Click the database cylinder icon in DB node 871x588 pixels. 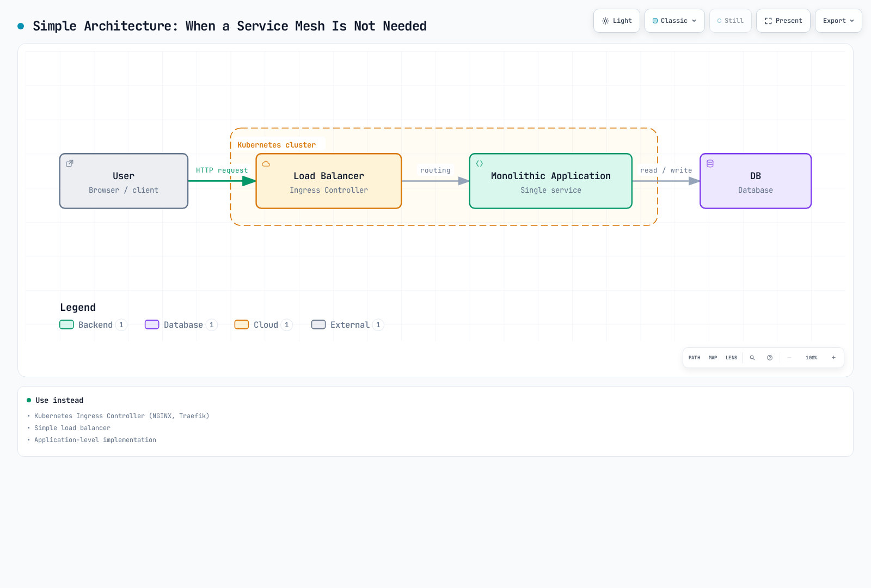(x=710, y=163)
